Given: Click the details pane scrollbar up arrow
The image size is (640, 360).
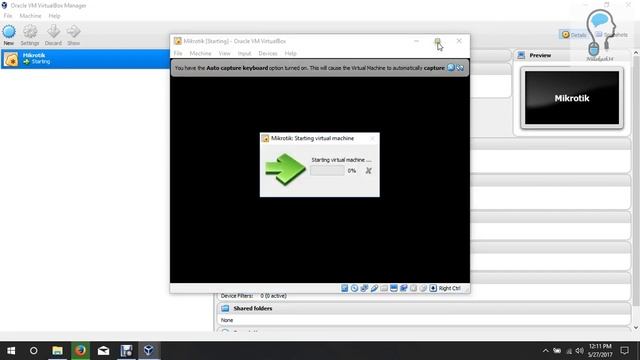Looking at the screenshot, I should [x=636, y=53].
